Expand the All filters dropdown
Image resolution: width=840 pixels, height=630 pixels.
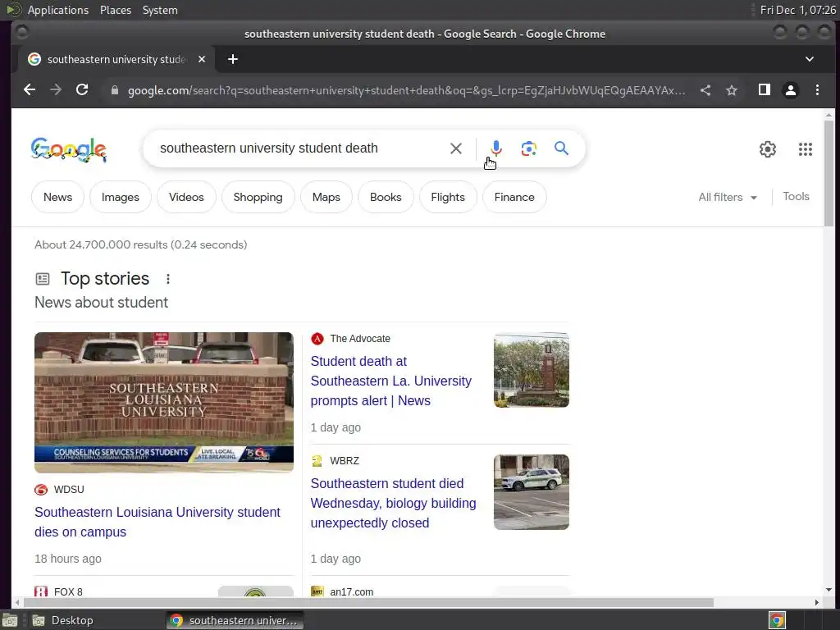pyautogui.click(x=728, y=197)
